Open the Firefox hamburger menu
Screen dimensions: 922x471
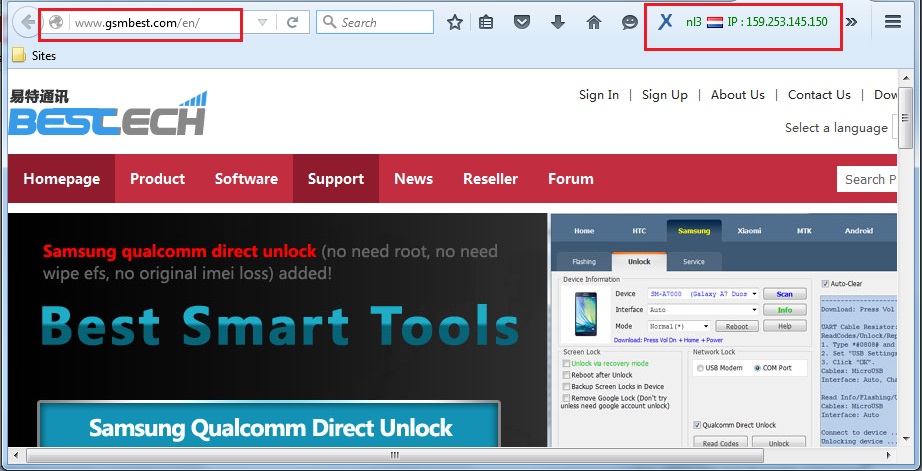pos(893,22)
